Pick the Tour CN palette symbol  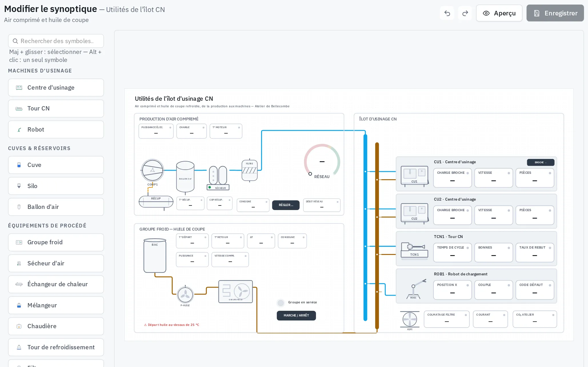[56, 108]
